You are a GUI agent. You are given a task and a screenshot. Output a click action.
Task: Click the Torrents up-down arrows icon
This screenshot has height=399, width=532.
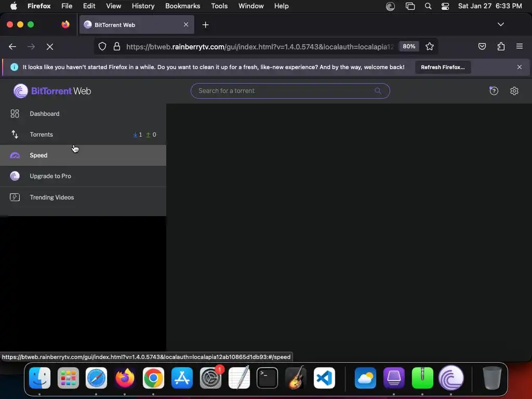coord(15,135)
